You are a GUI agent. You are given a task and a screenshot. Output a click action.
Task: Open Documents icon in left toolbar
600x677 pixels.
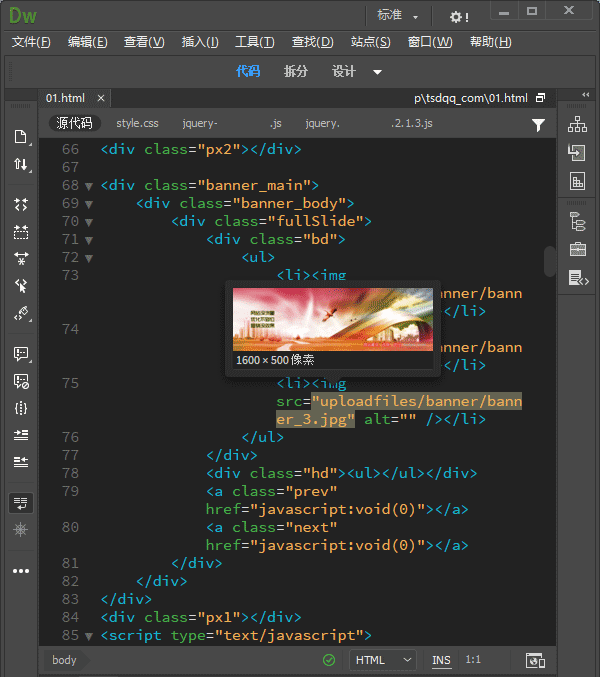(20, 137)
